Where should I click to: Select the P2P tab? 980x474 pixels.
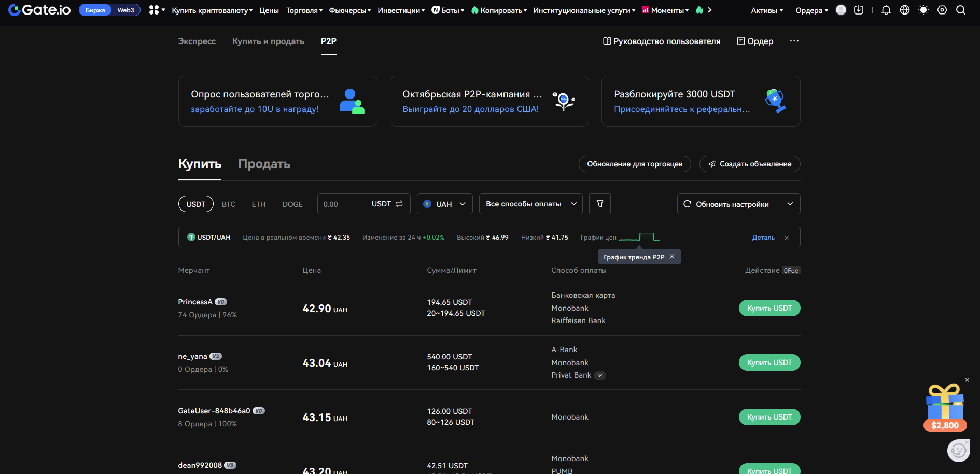(x=329, y=41)
